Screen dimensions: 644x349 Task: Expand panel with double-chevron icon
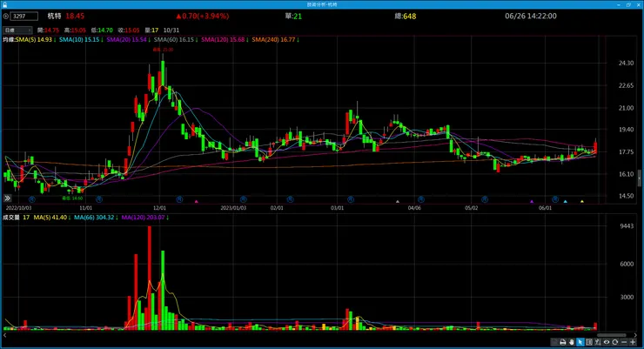point(7,198)
